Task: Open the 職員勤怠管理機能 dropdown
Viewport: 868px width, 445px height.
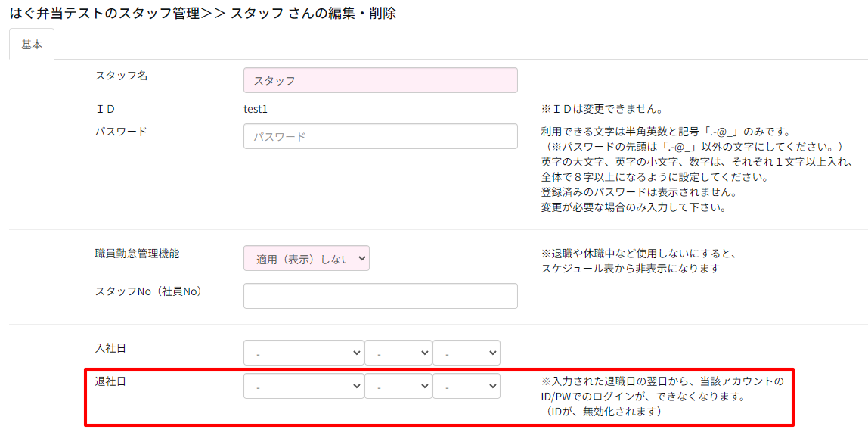Action: pos(306,258)
